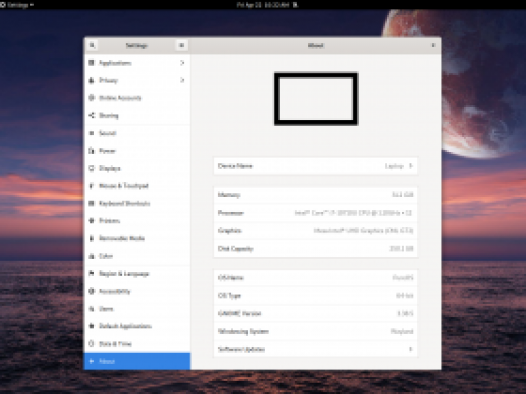Select Region & Language panel
This screenshot has height=394, width=526.
coord(137,274)
